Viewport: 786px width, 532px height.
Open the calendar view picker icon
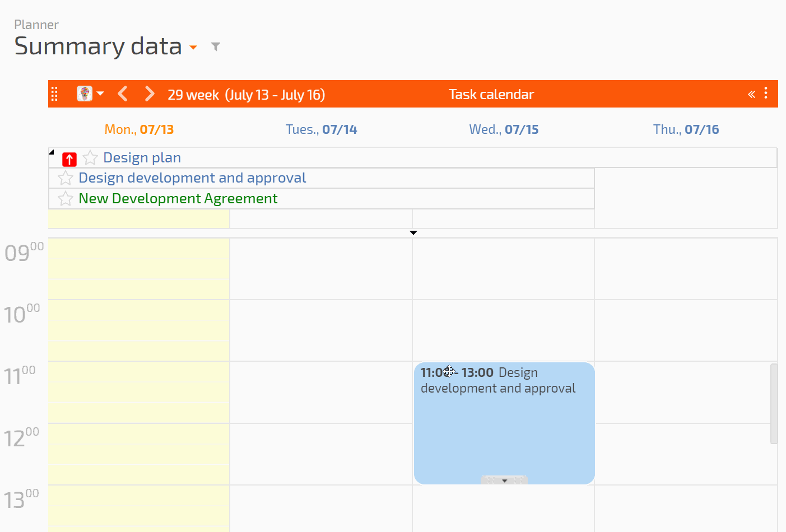point(85,94)
